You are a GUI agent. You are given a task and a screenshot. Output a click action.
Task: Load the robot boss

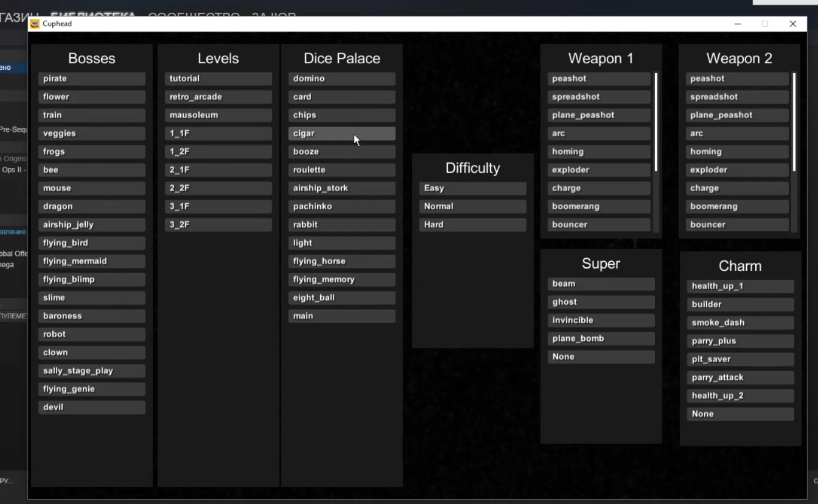coord(92,335)
